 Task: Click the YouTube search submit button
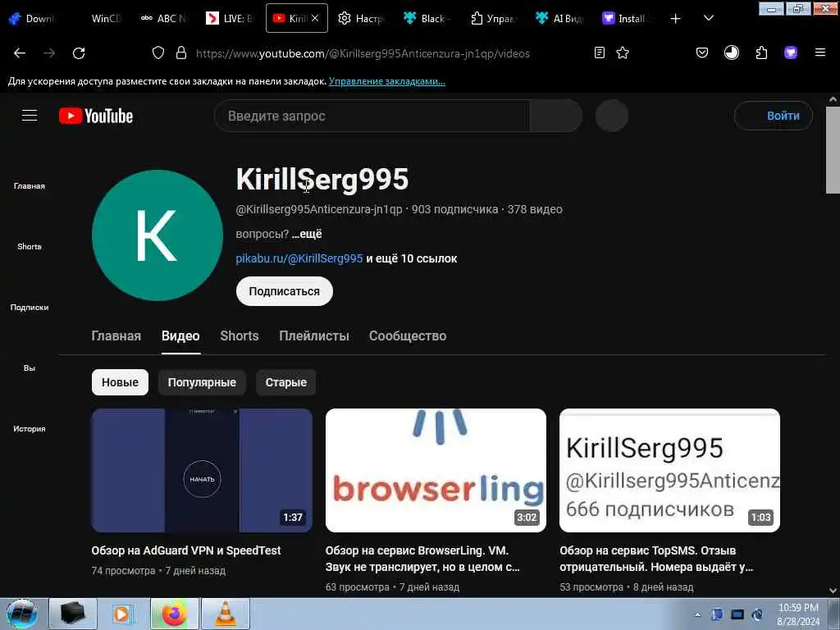coord(556,116)
